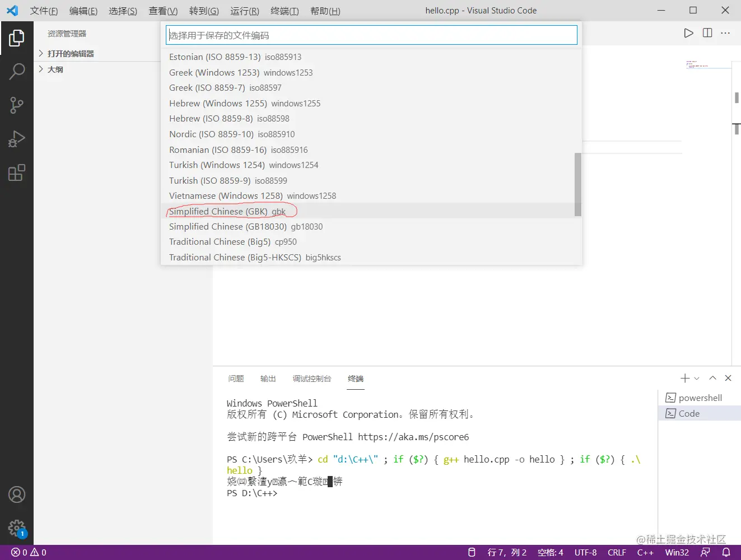This screenshot has height=560, width=741.
Task: Split the editor to the right
Action: [x=707, y=33]
